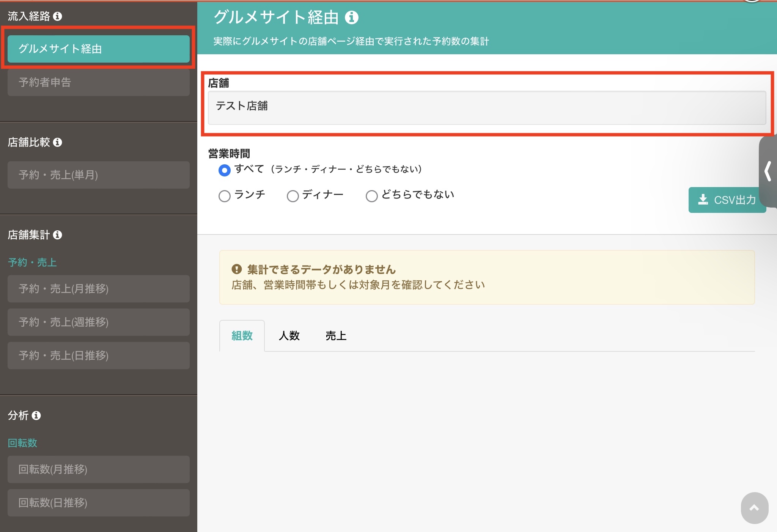Click info icon beside 流入経路 heading
The width and height of the screenshot is (777, 532).
[58, 16]
